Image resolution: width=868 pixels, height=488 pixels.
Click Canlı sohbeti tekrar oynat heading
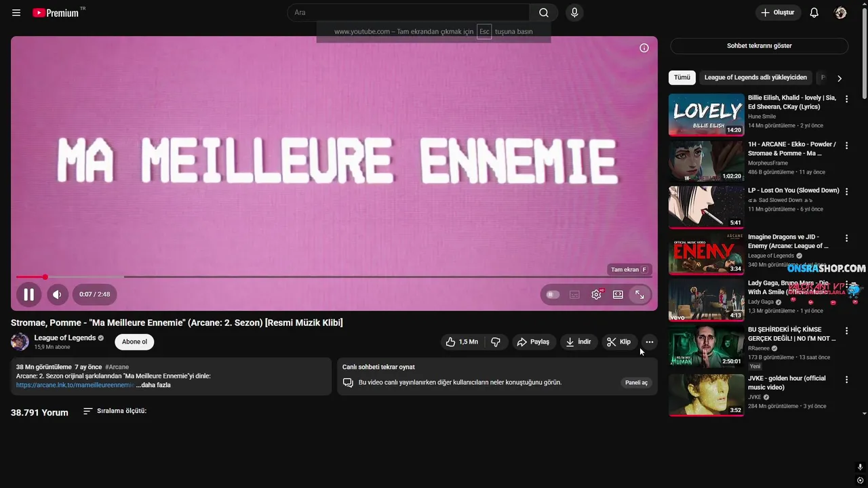tap(378, 367)
